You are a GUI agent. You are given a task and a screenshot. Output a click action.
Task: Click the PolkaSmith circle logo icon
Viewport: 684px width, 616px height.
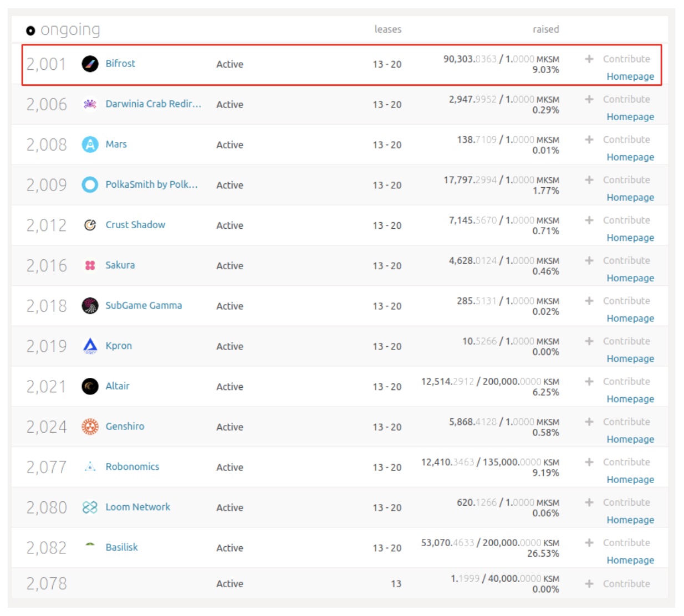(90, 184)
